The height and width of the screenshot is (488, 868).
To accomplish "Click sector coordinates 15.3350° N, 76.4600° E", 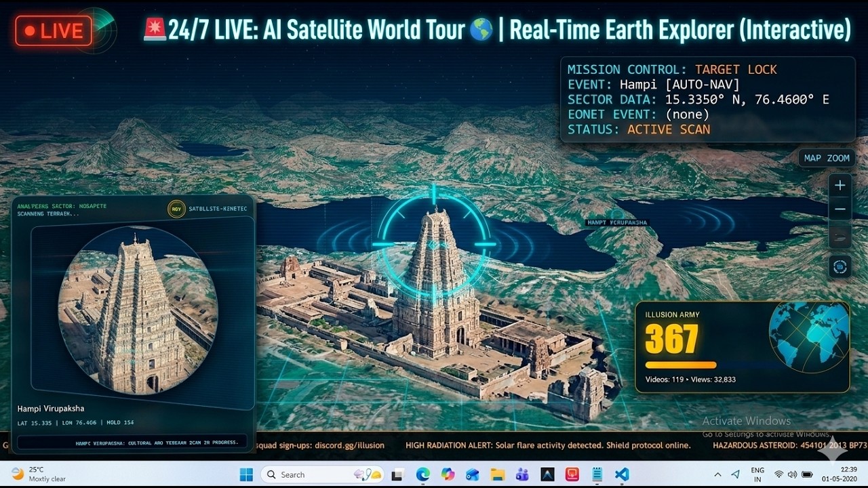I will point(747,100).
